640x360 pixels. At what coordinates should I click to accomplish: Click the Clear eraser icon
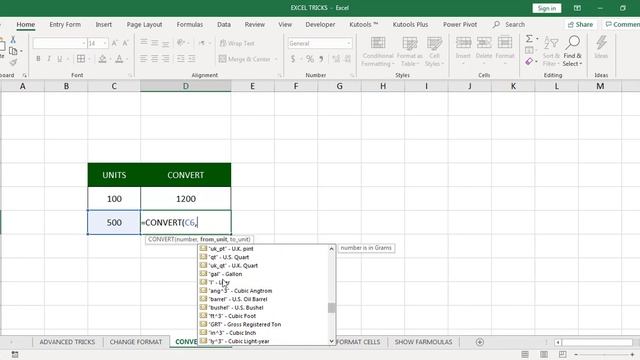point(529,62)
